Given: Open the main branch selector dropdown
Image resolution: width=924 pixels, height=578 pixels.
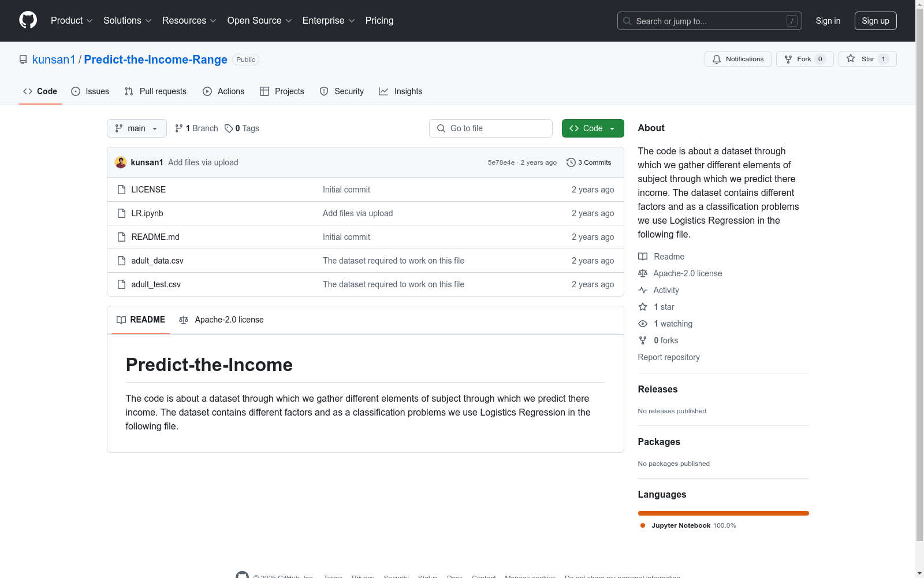Looking at the screenshot, I should (x=137, y=128).
